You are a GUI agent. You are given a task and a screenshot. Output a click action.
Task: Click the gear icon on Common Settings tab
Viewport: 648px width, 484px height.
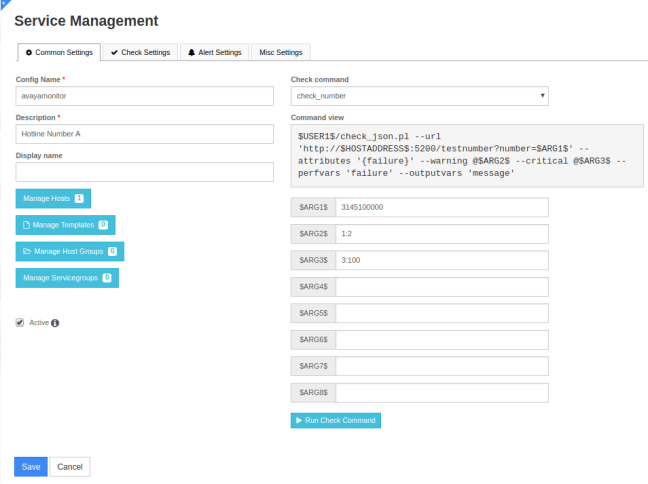pos(29,52)
